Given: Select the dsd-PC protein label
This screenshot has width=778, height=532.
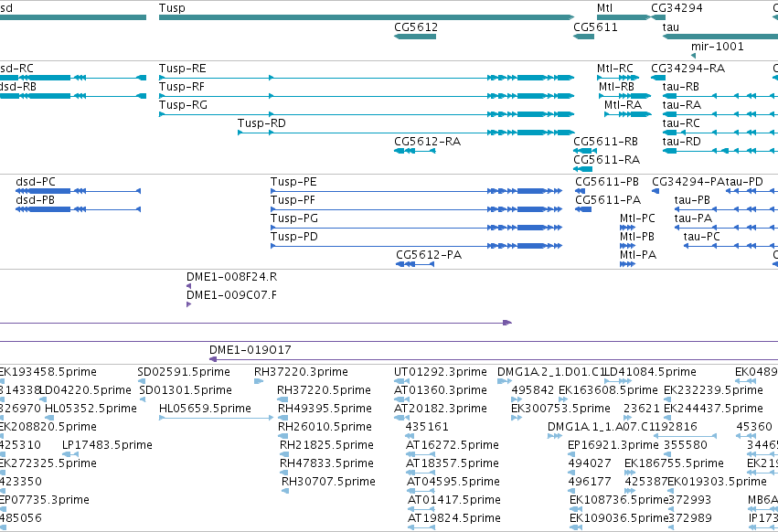Looking at the screenshot, I should (36, 182).
